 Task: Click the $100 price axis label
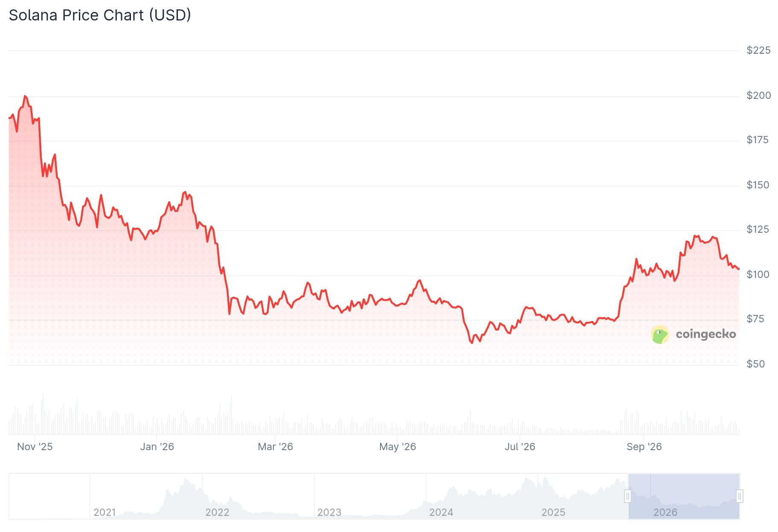tap(758, 275)
